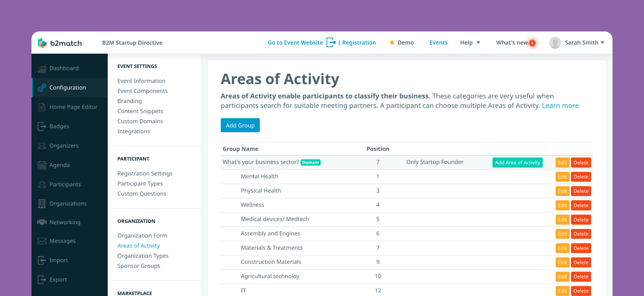This screenshot has width=644, height=296.
Task: Click the Export arrow icon
Action: click(x=42, y=280)
